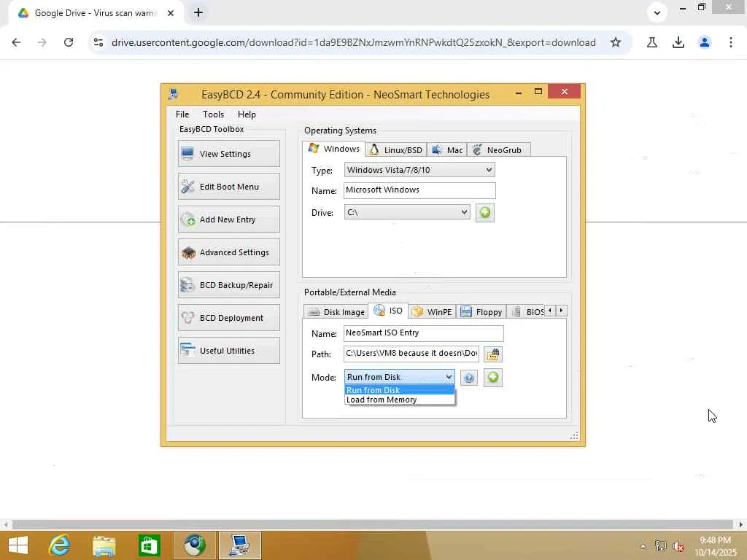View site information icon in address bar
The height and width of the screenshot is (560, 747).
click(98, 42)
